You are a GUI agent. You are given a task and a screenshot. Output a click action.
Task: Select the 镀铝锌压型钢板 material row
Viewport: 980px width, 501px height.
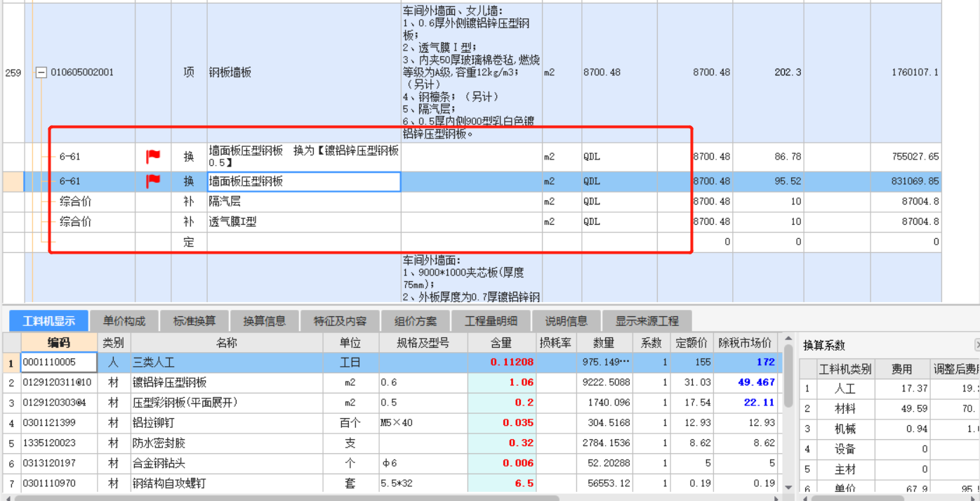pyautogui.click(x=169, y=382)
